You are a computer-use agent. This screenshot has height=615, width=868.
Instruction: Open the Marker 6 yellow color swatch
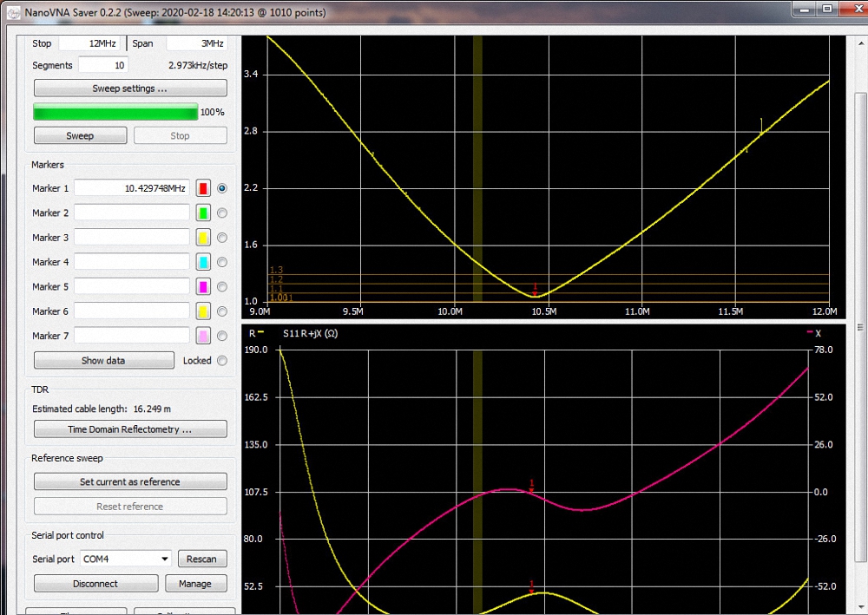pyautogui.click(x=203, y=311)
